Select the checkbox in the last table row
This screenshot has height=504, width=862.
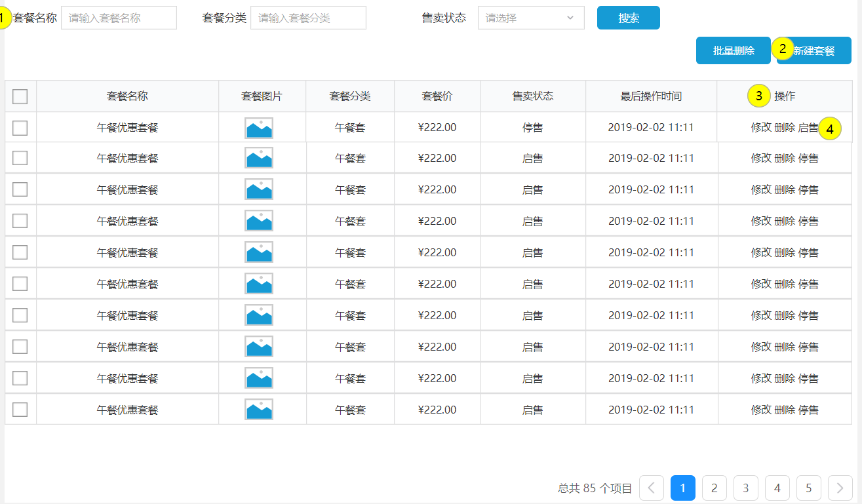(x=20, y=410)
